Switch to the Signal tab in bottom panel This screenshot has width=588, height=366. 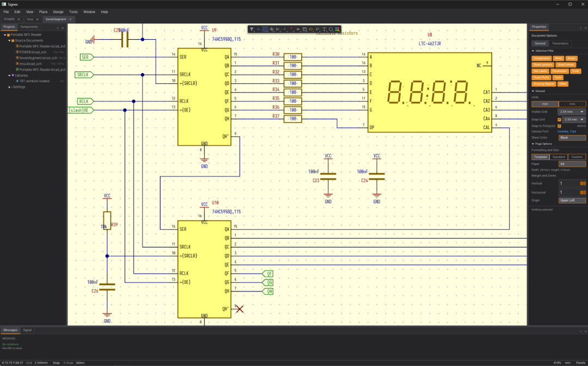(x=27, y=330)
